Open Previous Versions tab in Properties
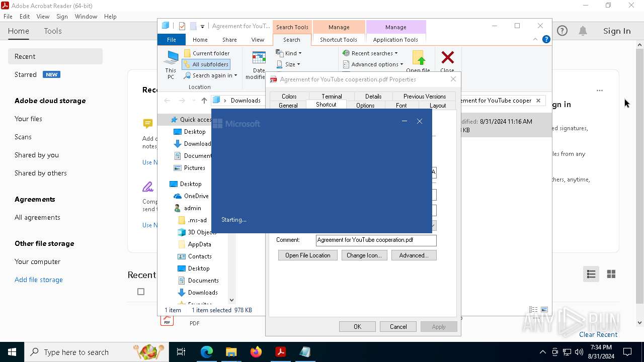The width and height of the screenshot is (644, 362). pyautogui.click(x=424, y=97)
